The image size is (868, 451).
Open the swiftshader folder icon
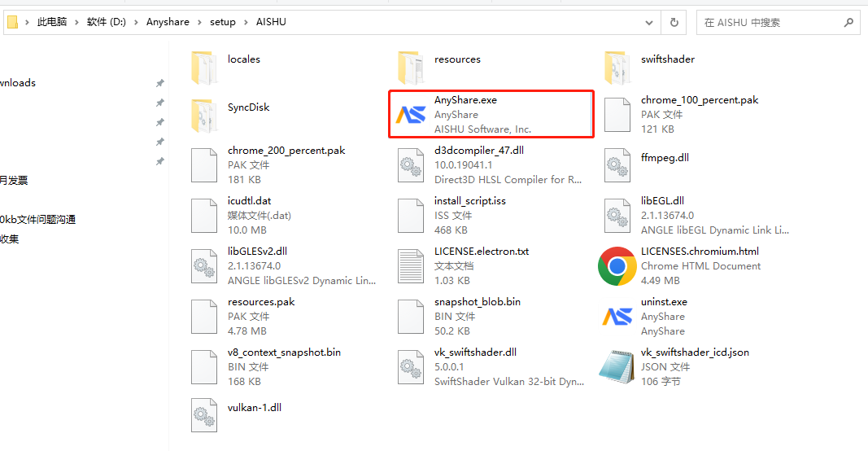point(617,68)
